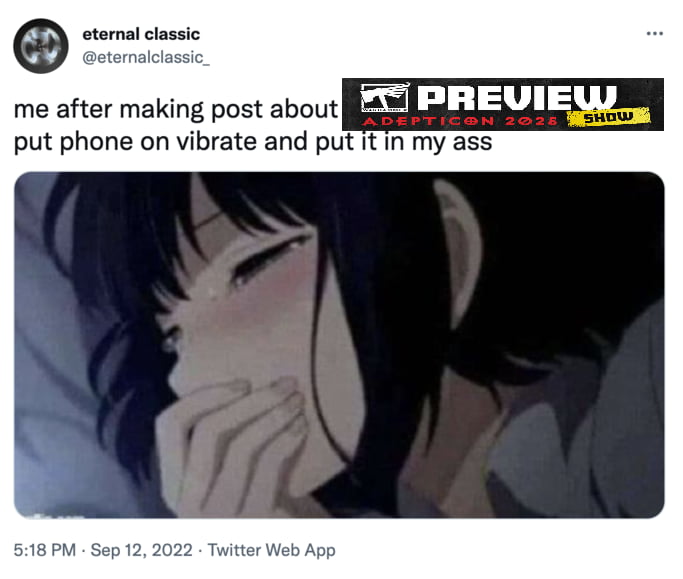683x579 pixels.
Task: Click the tweet text 'me after making post about'
Action: point(176,109)
